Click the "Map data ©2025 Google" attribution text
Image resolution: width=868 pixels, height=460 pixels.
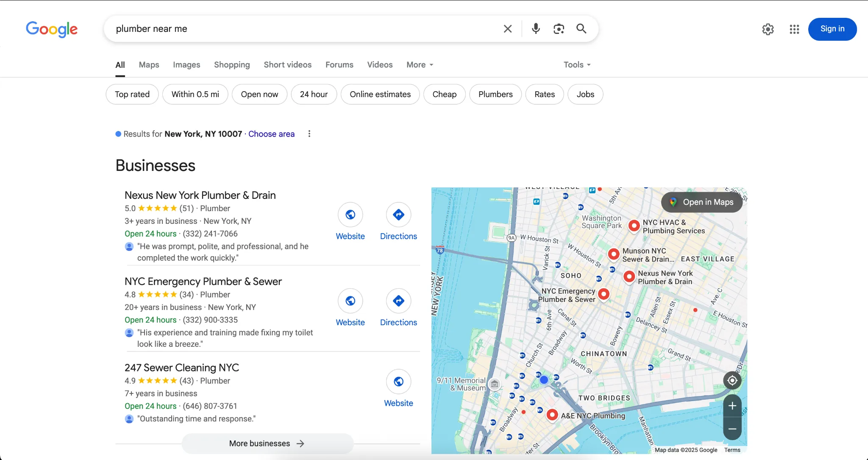tap(686, 450)
